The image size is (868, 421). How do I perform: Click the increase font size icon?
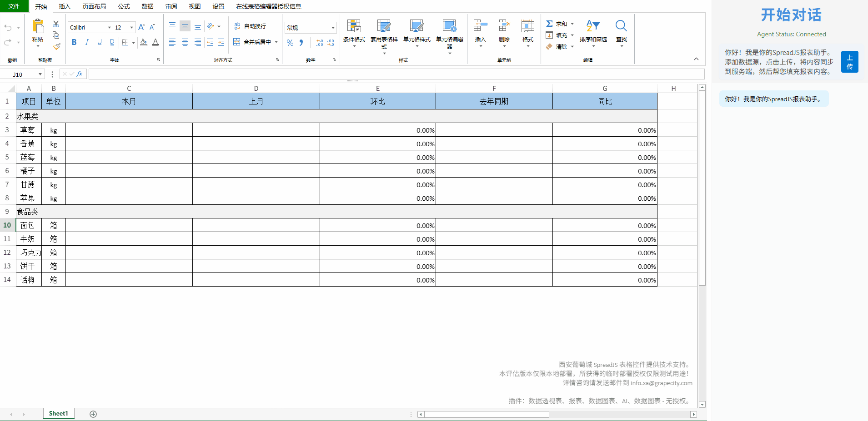point(141,27)
